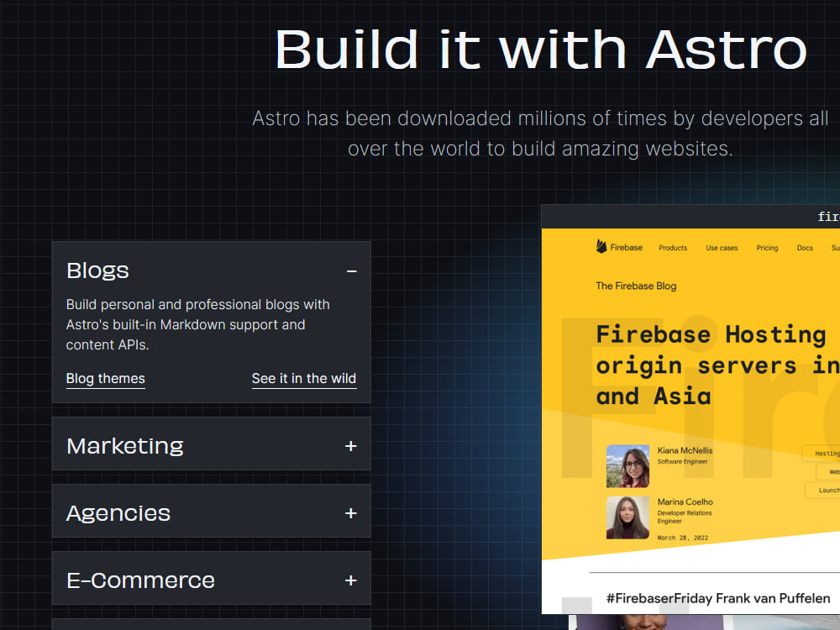Image resolution: width=840 pixels, height=630 pixels.
Task: Click Marina Coelho name text
Action: (x=685, y=502)
